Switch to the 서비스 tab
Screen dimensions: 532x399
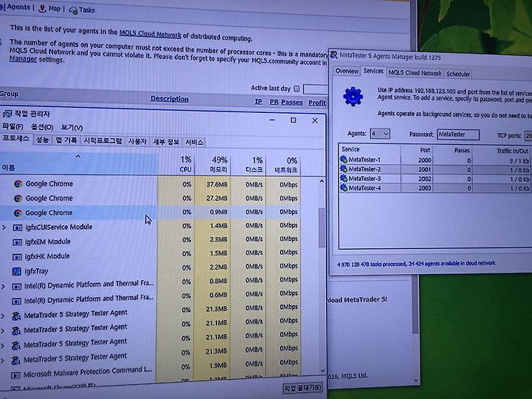click(x=194, y=143)
